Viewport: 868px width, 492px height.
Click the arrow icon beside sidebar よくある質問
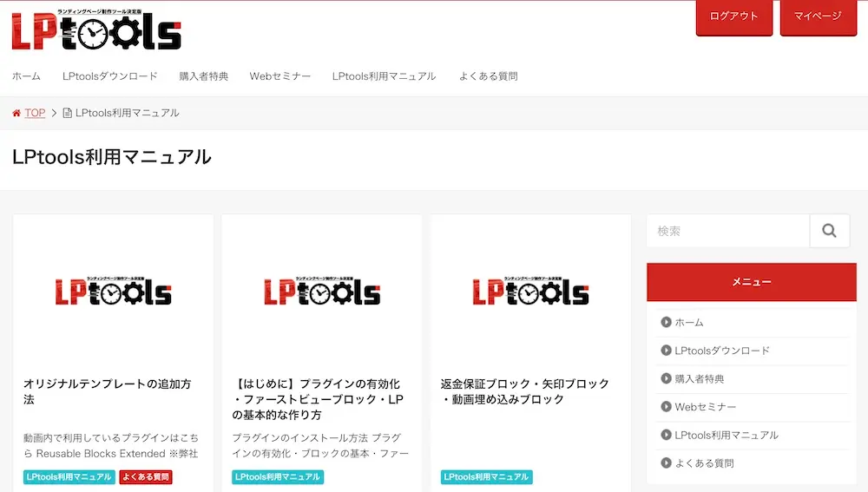[666, 463]
